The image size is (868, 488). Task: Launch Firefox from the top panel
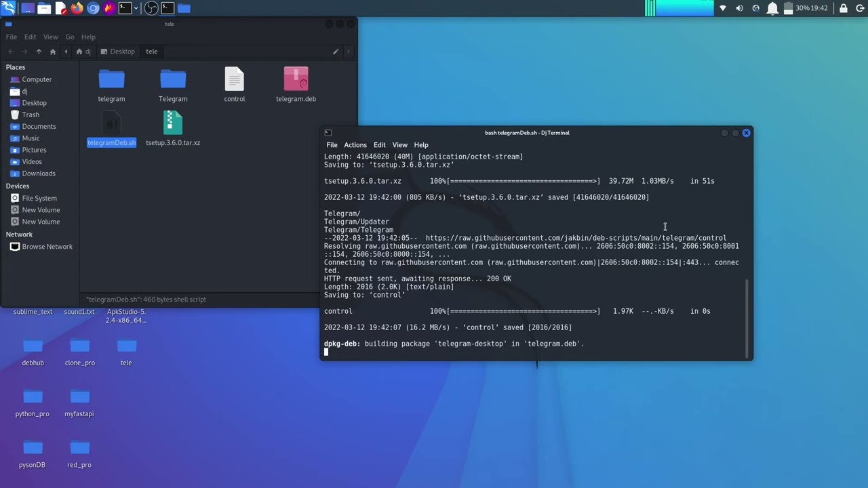[77, 8]
